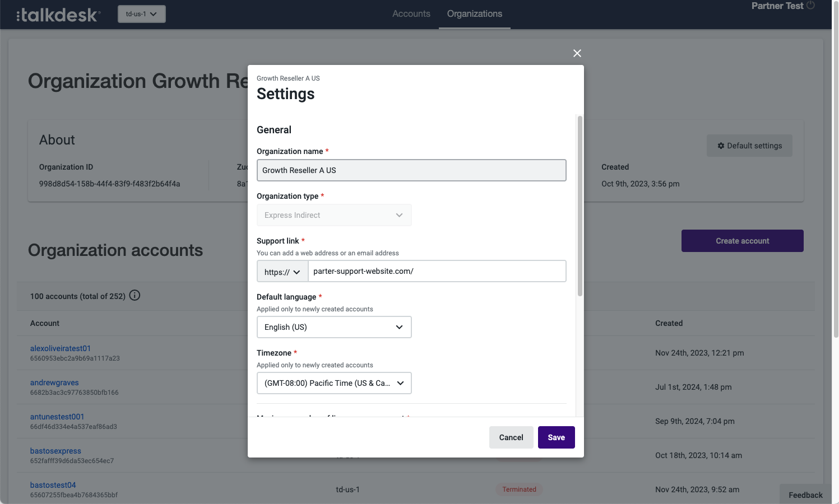Viewport: 839px width, 504px height.
Task: Click the Partner Test user label
Action: 777,6
